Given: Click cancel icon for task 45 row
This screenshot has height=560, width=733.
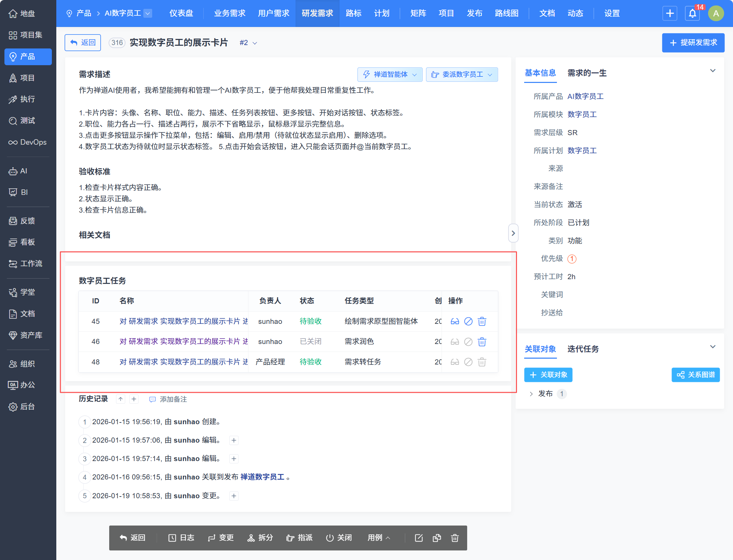Looking at the screenshot, I should pos(468,321).
